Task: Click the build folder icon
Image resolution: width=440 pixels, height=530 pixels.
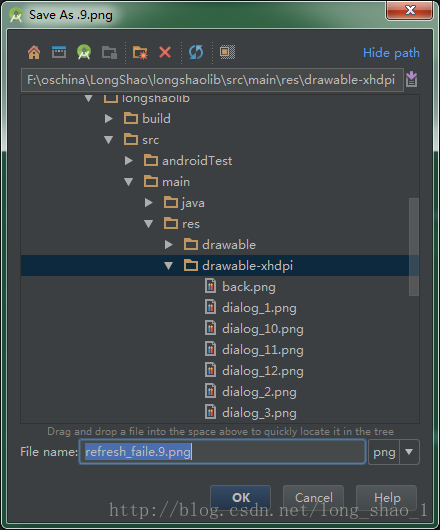Action: pyautogui.click(x=131, y=118)
